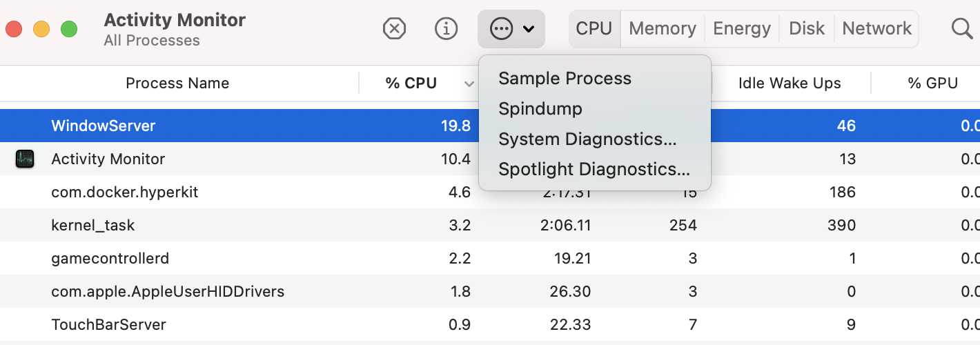Click the green zoom window button
This screenshot has height=345, width=980.
(x=69, y=30)
